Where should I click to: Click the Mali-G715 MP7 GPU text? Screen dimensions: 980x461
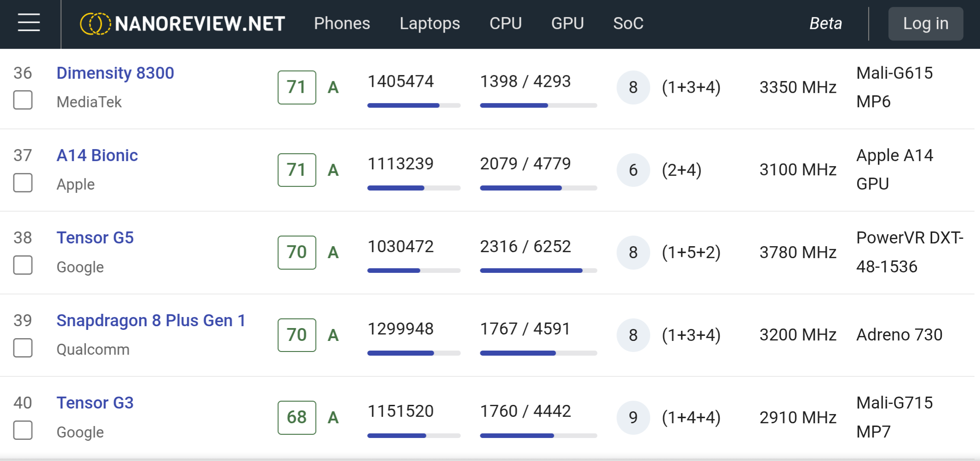pyautogui.click(x=895, y=417)
